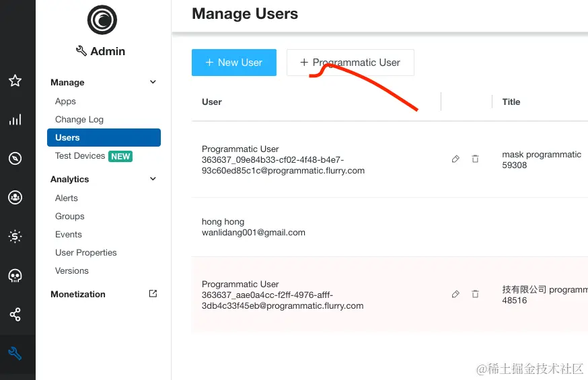Click the Manage Users page heading
This screenshot has width=588, height=380.
245,14
